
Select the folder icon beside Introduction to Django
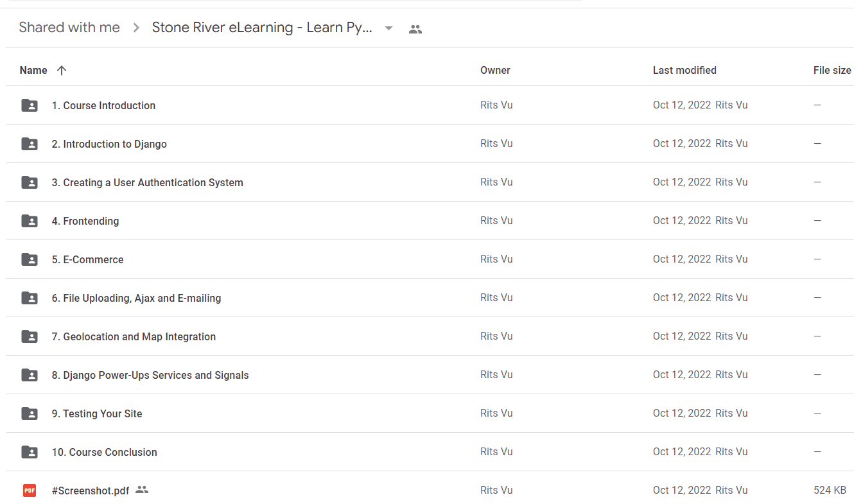30,144
